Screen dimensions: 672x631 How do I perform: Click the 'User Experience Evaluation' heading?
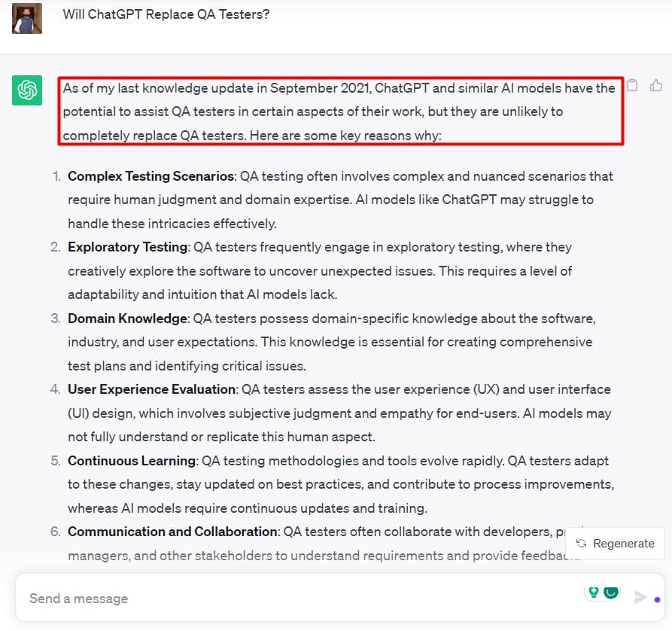(x=152, y=389)
